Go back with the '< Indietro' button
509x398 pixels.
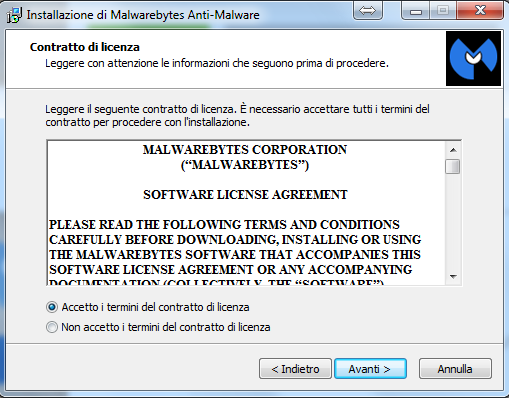(295, 369)
